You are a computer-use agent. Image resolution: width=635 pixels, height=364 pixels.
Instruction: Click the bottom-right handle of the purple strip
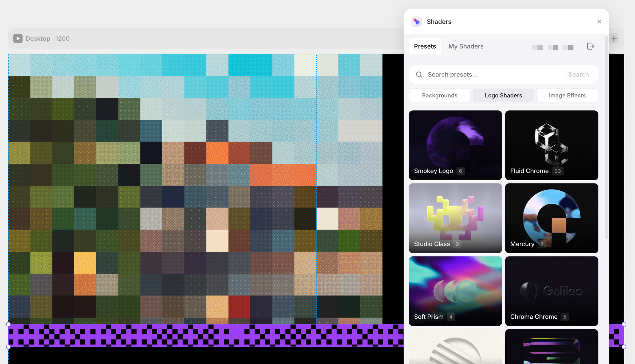point(624,347)
